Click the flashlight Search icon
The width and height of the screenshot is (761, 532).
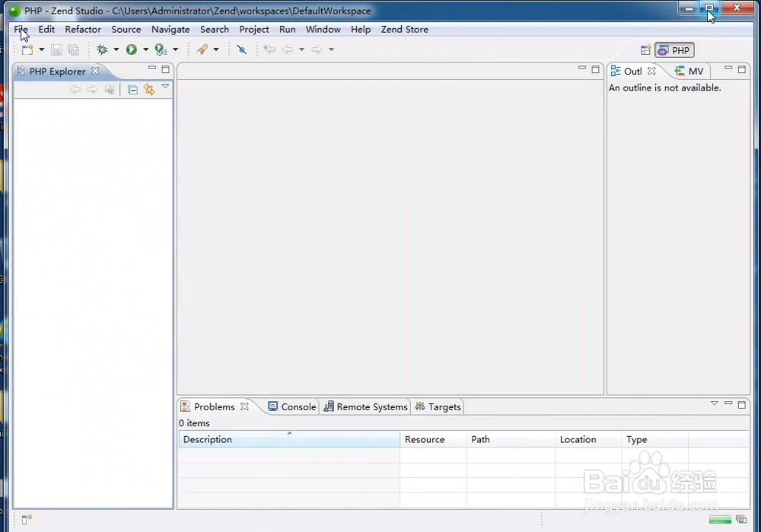(202, 49)
